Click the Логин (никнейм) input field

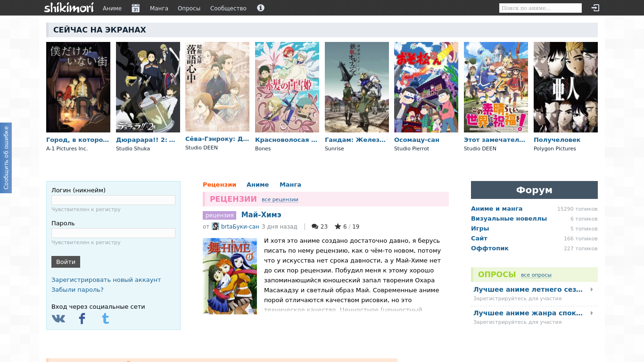pyautogui.click(x=113, y=200)
